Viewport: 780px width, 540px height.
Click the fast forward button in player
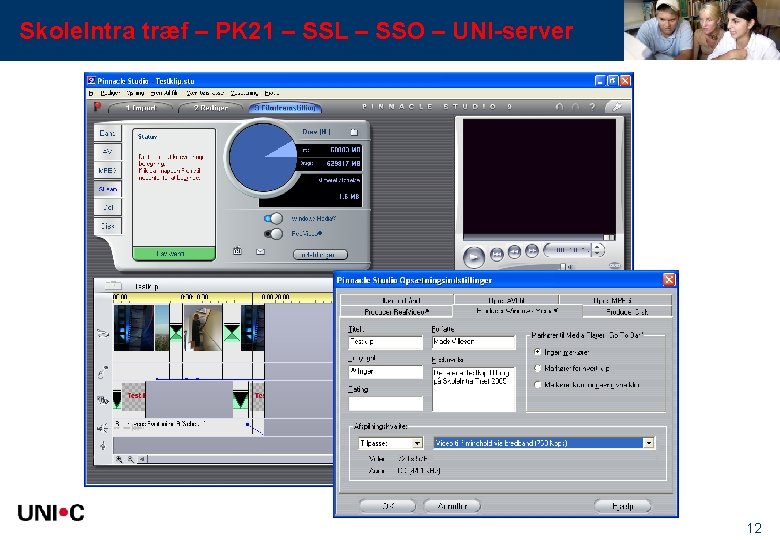(532, 251)
